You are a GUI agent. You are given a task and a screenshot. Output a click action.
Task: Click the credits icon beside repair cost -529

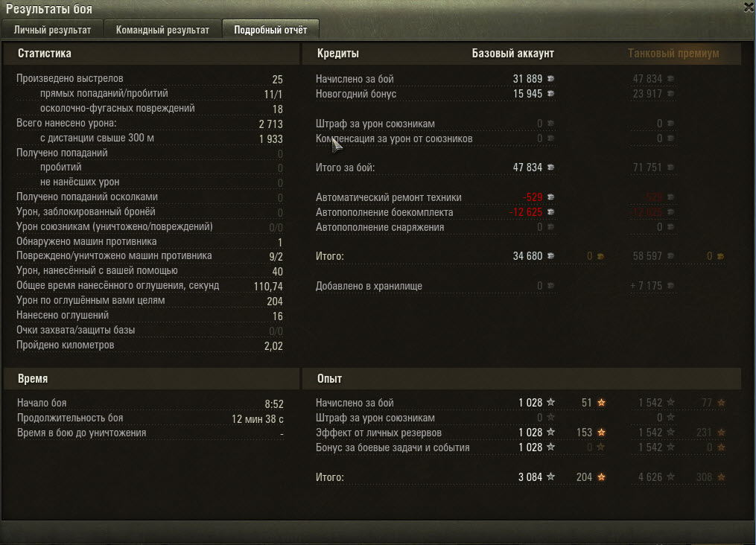click(x=550, y=197)
